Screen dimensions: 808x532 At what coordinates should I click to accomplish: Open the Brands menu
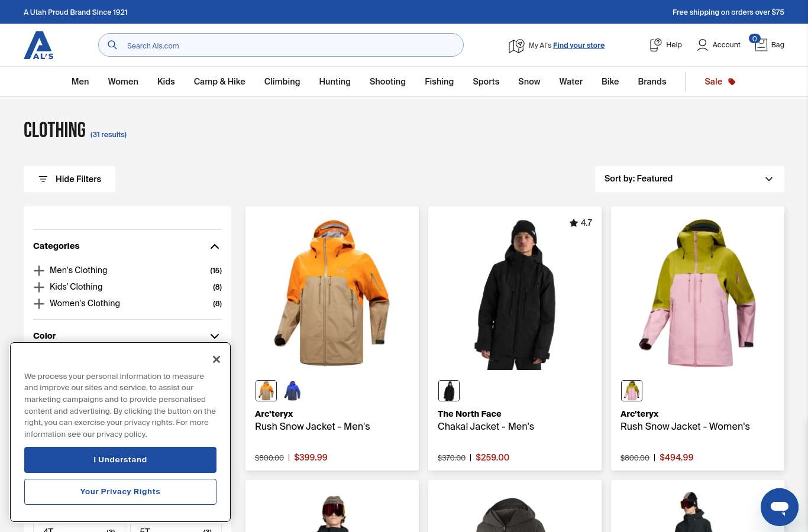click(x=652, y=82)
